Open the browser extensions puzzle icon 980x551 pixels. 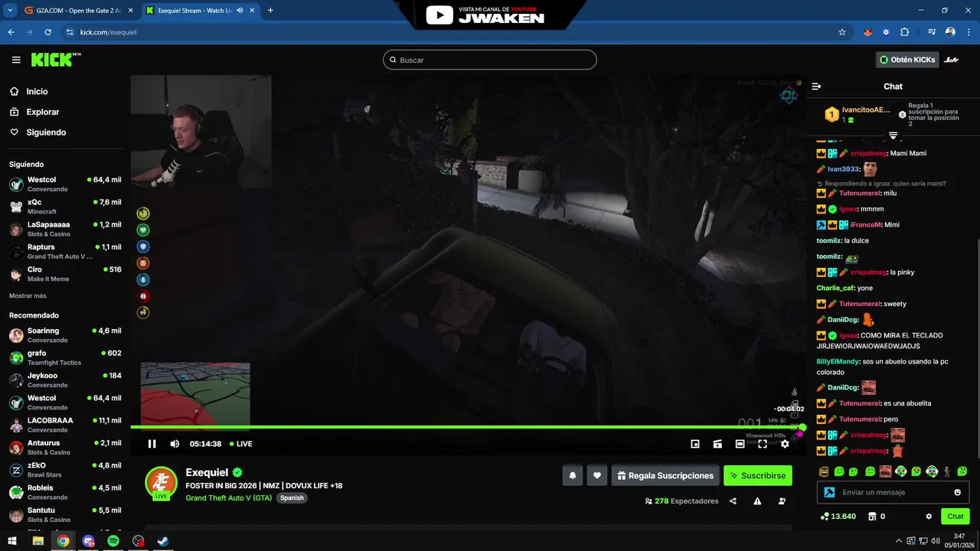pyautogui.click(x=905, y=32)
